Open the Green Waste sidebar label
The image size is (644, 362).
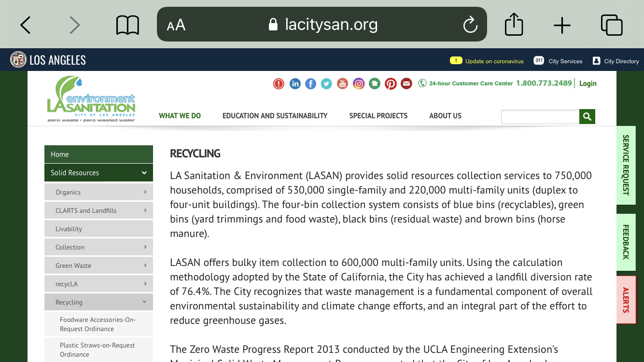pos(73,265)
